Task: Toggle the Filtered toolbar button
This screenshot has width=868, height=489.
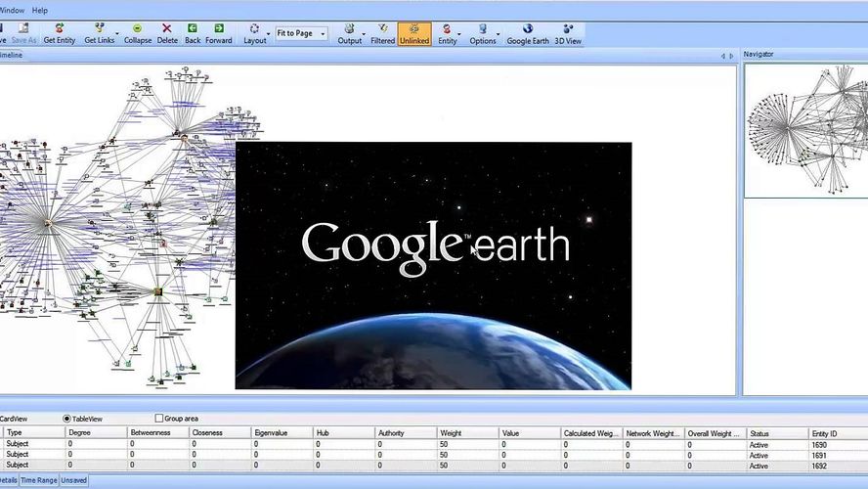Action: click(382, 34)
